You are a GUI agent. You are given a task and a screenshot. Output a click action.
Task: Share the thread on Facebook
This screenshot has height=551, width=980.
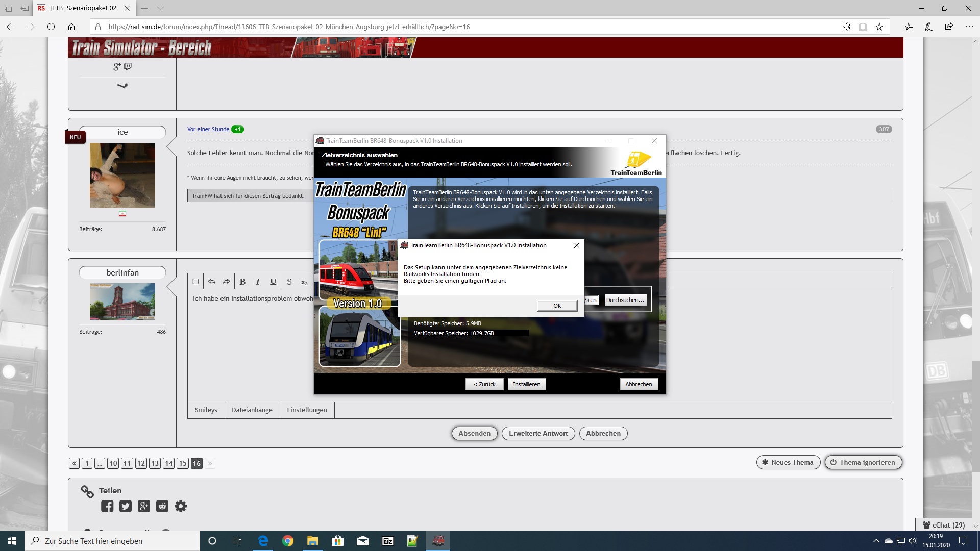coord(107,506)
